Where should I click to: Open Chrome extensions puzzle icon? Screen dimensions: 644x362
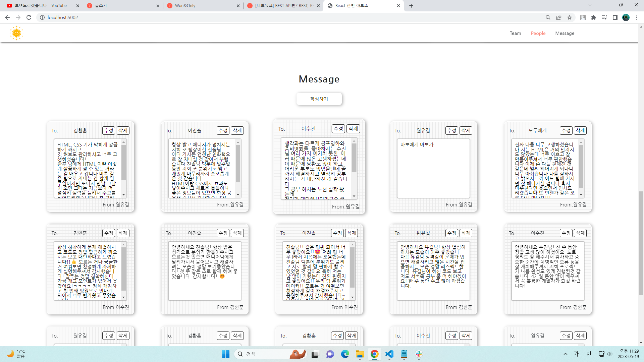[594, 17]
